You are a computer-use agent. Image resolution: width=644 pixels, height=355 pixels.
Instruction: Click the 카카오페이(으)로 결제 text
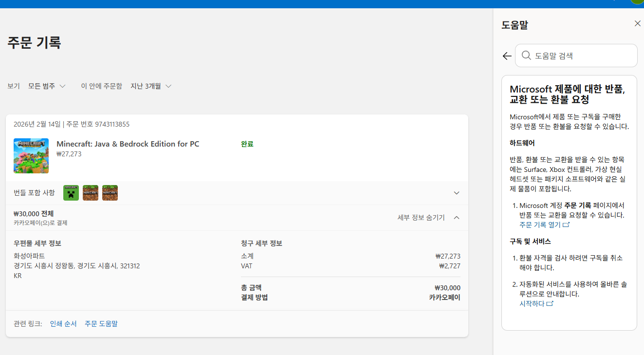click(40, 223)
